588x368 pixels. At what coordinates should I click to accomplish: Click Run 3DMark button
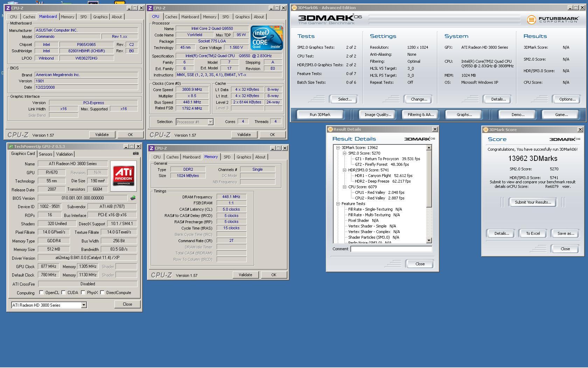320,115
